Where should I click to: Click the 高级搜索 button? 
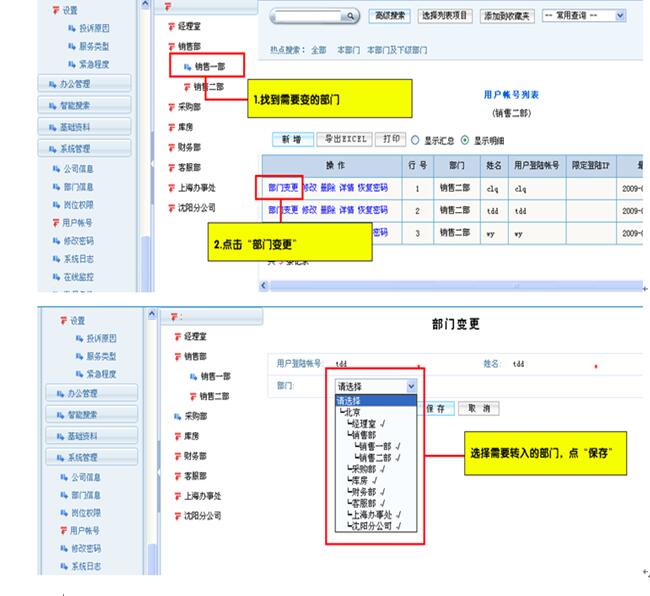[390, 16]
